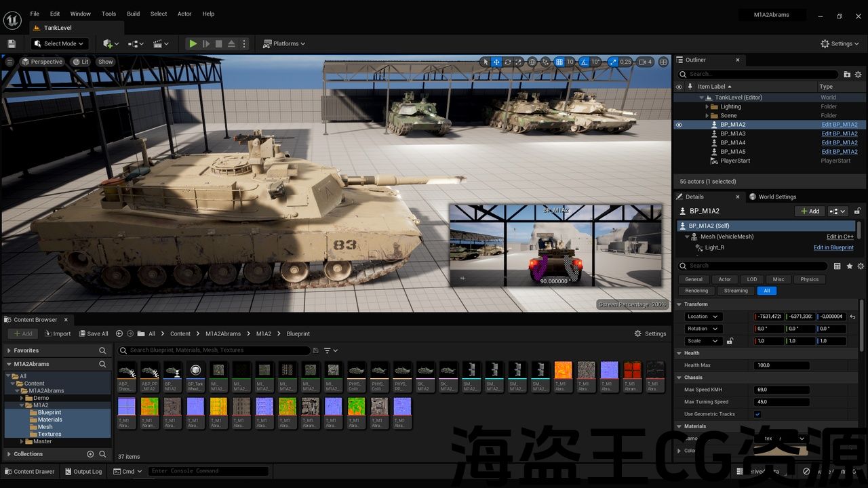
Task: Toggle grid snapping icon in the viewport
Action: [x=559, y=62]
